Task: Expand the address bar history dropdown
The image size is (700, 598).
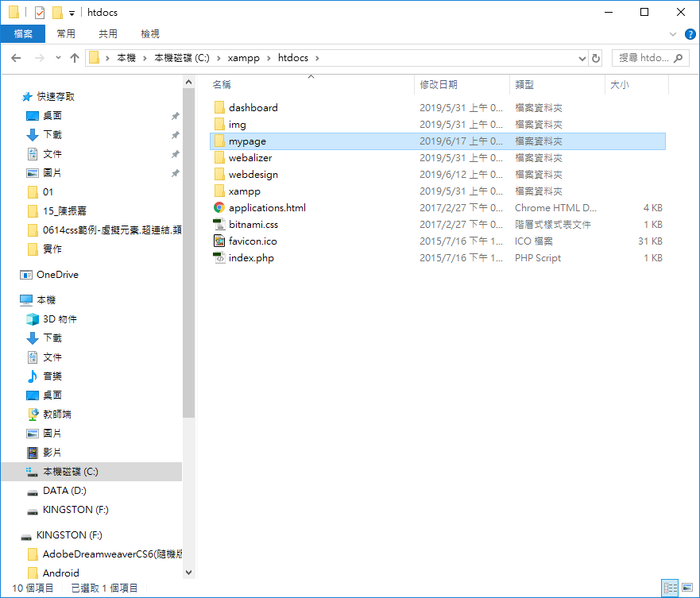Action: pos(582,58)
